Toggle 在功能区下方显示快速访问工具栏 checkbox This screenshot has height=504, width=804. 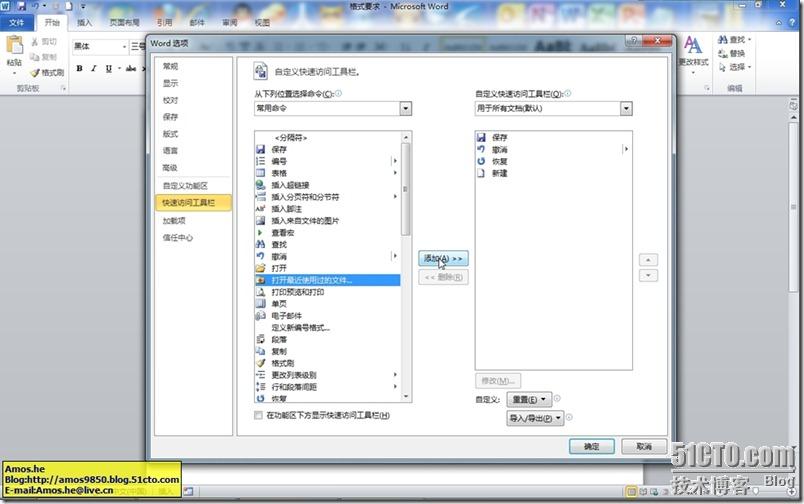[258, 415]
